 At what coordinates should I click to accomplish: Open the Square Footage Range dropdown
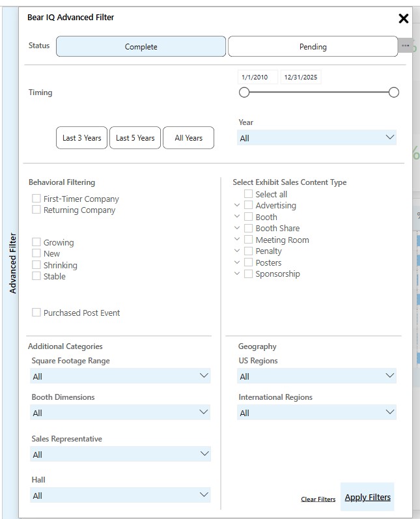tap(120, 376)
